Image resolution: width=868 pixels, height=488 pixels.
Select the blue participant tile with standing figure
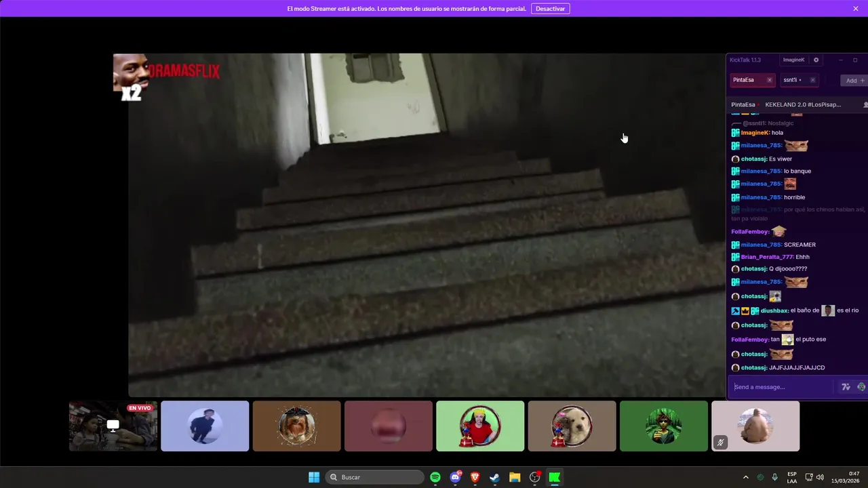pyautogui.click(x=205, y=426)
